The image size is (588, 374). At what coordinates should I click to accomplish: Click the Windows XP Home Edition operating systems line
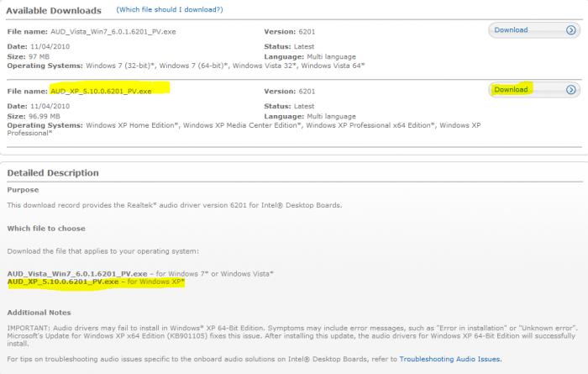(244, 129)
